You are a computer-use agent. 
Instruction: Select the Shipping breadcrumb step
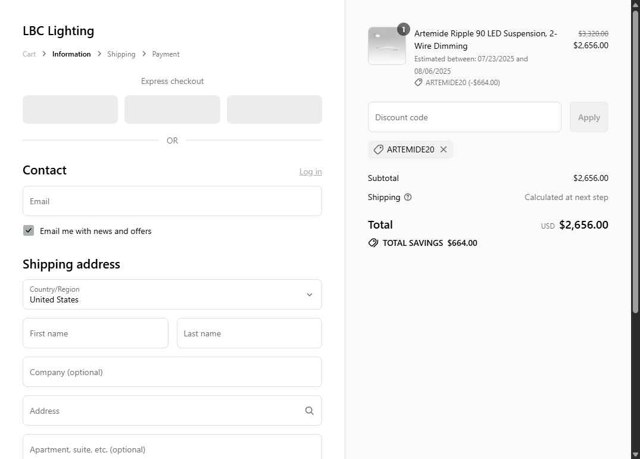coord(121,54)
